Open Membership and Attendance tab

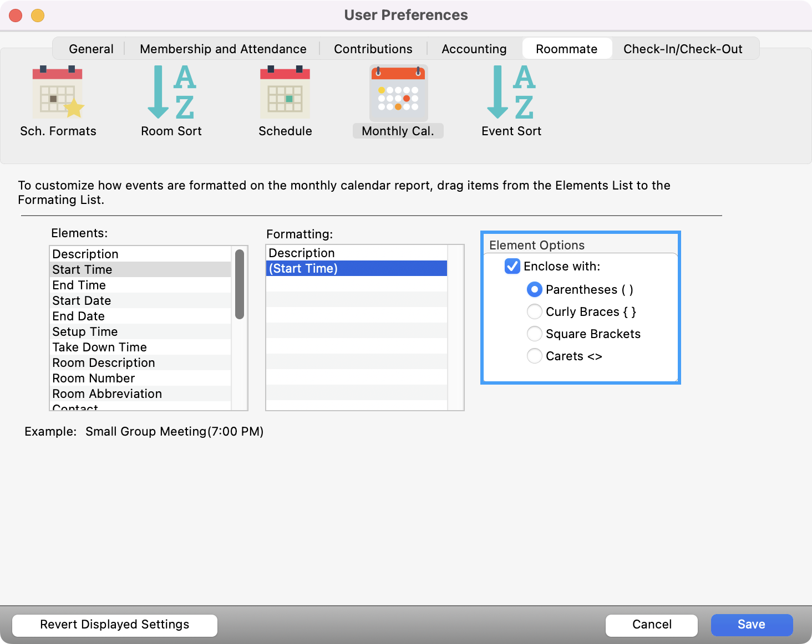pyautogui.click(x=223, y=49)
